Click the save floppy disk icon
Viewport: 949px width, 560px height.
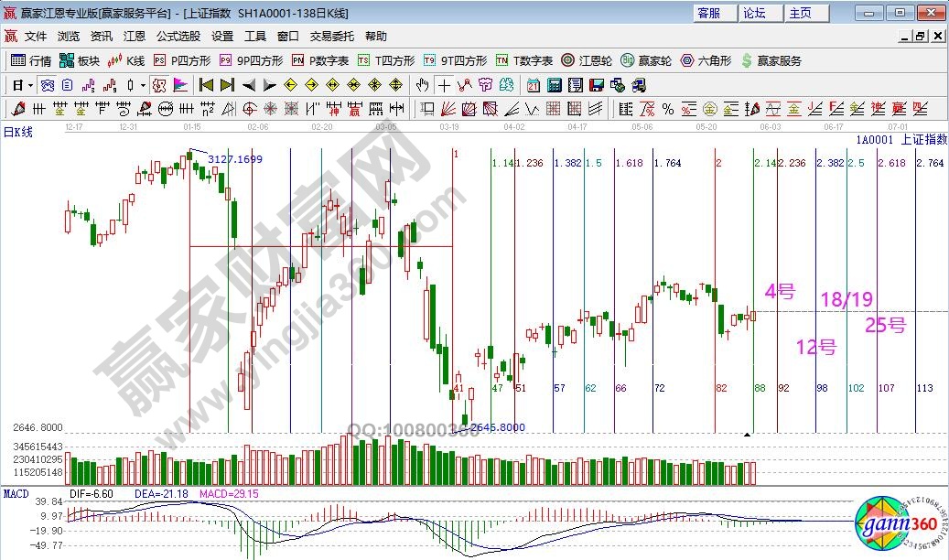[596, 85]
